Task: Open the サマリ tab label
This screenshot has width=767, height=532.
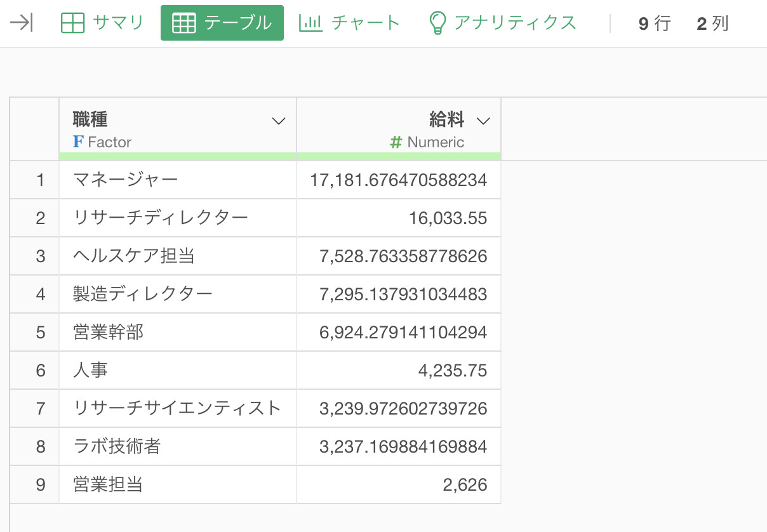Action: [x=118, y=23]
